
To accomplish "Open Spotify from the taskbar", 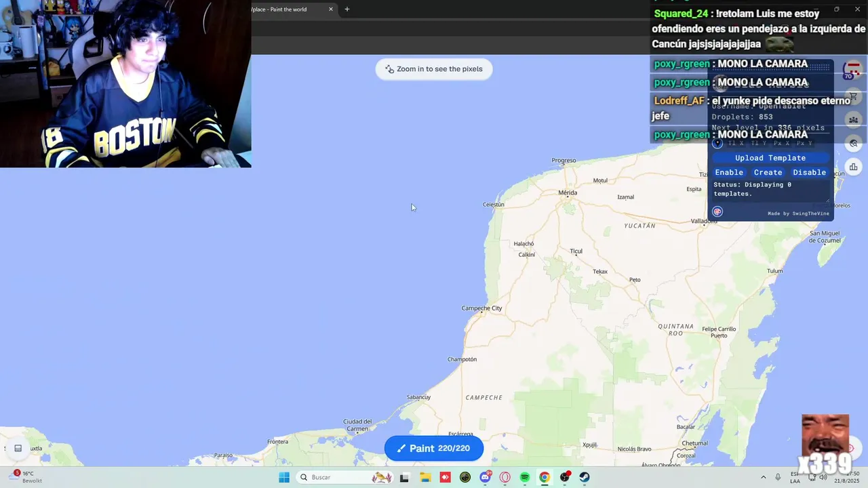I will 525,477.
